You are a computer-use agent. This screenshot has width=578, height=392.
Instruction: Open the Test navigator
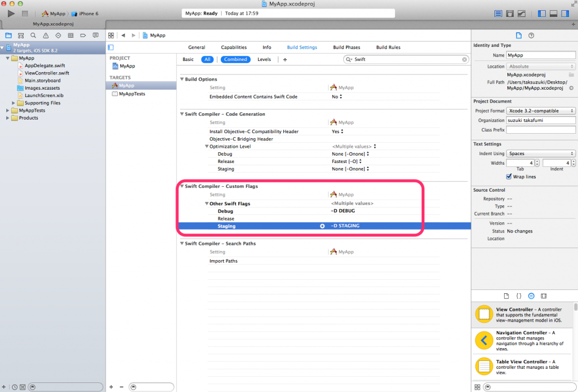pos(59,35)
